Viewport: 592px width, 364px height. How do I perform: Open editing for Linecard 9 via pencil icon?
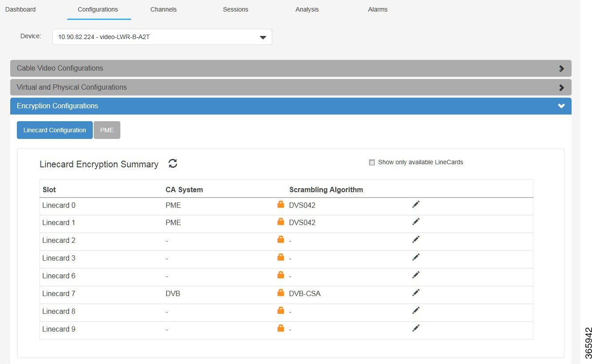point(416,328)
